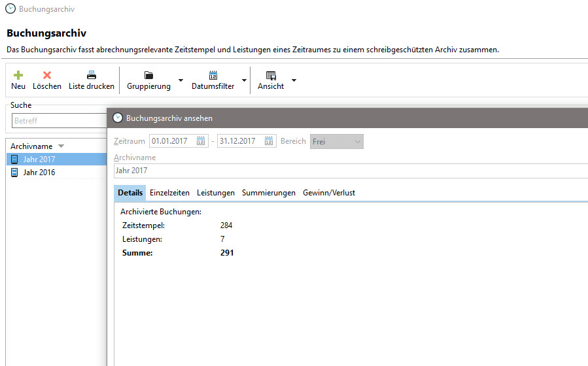Open the Gruppierung folder button
Image resolution: width=588 pixels, height=366 pixels.
tap(148, 80)
